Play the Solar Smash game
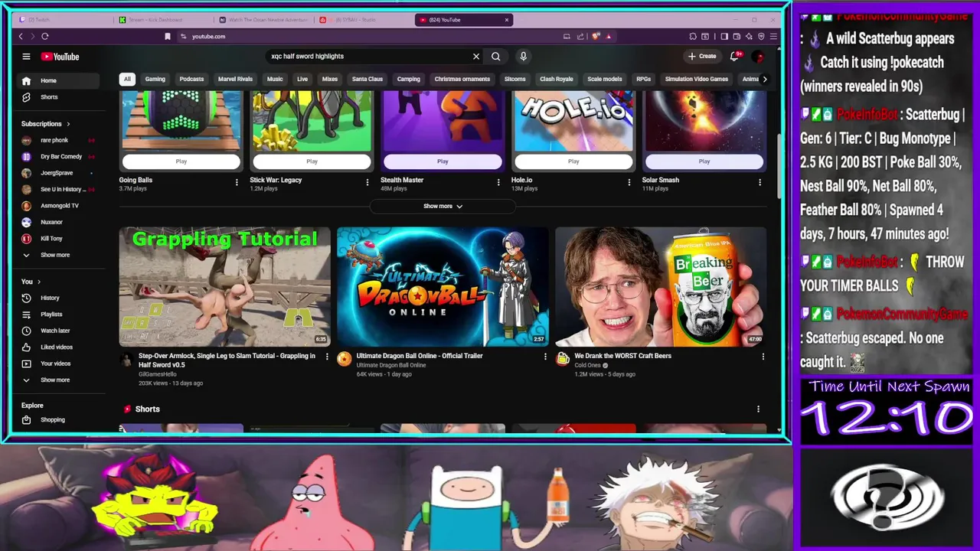 [x=704, y=161]
